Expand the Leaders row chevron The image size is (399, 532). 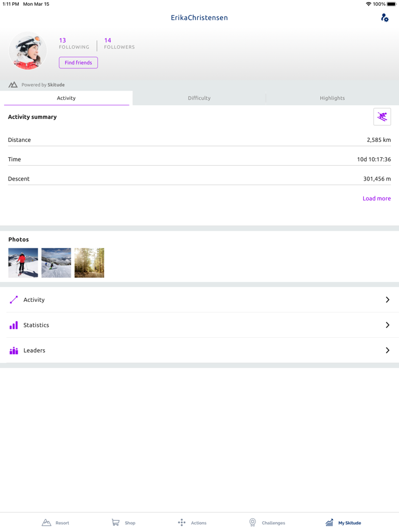point(388,350)
